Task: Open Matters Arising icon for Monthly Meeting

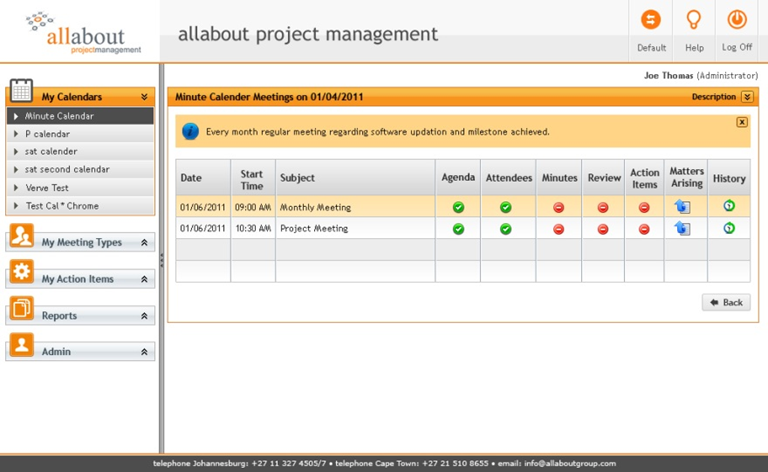Action: (682, 207)
